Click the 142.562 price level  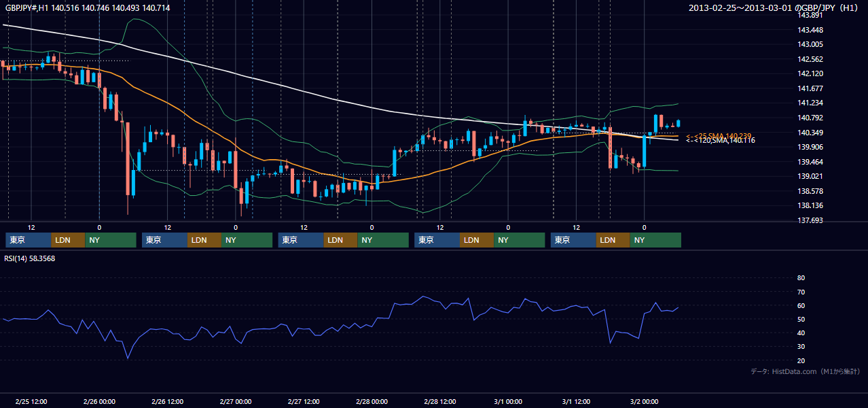tap(810, 59)
